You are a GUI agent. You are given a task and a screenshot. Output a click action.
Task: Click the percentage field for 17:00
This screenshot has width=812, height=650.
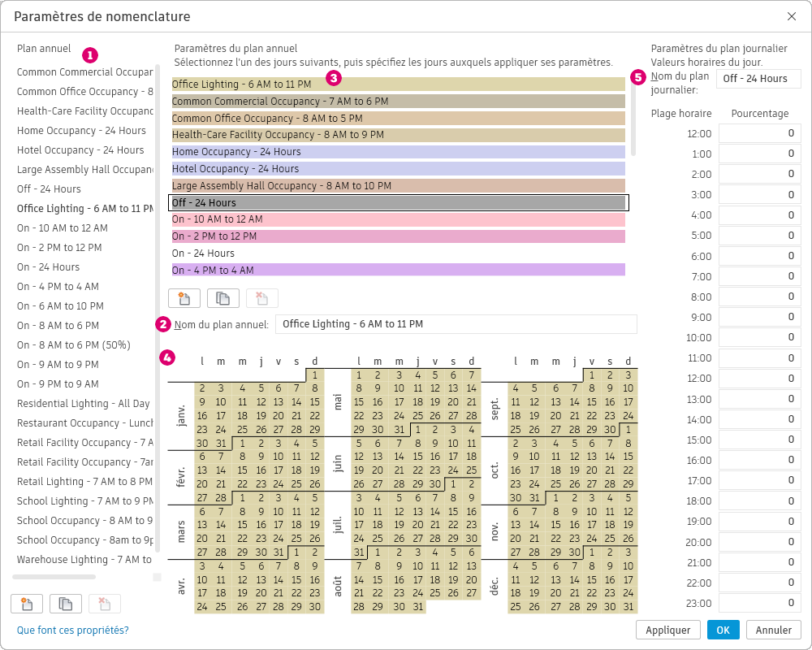[760, 480]
